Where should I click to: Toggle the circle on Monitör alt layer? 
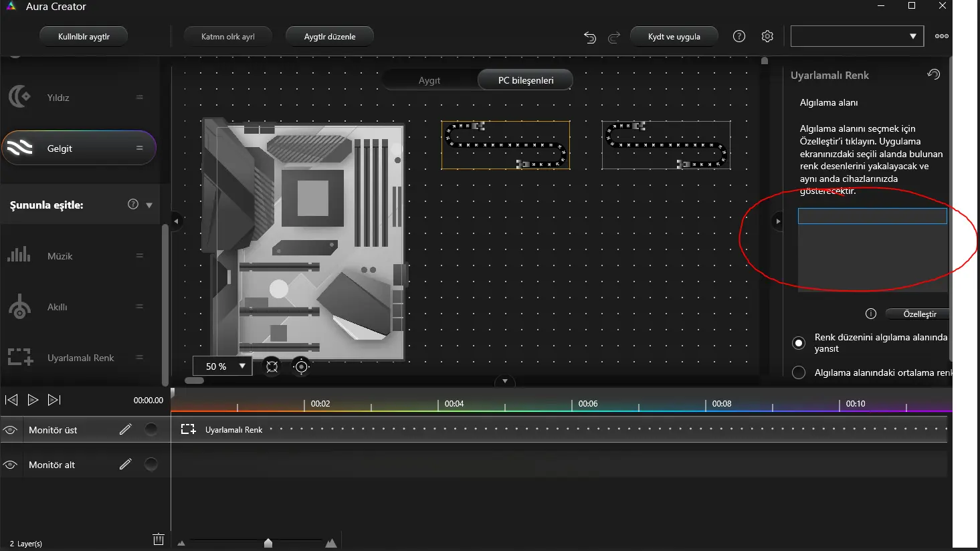[151, 464]
